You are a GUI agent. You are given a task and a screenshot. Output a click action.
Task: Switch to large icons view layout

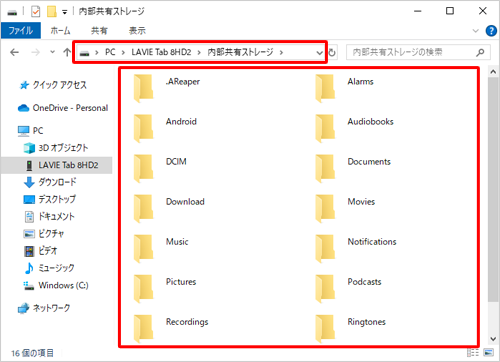pyautogui.click(x=489, y=353)
